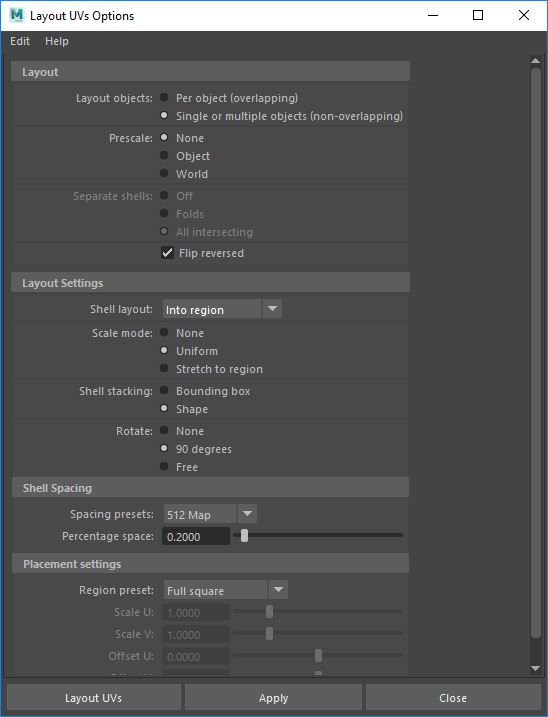The width and height of the screenshot is (548, 717).
Task: Click the Percentage space slider handle
Action: click(x=244, y=535)
